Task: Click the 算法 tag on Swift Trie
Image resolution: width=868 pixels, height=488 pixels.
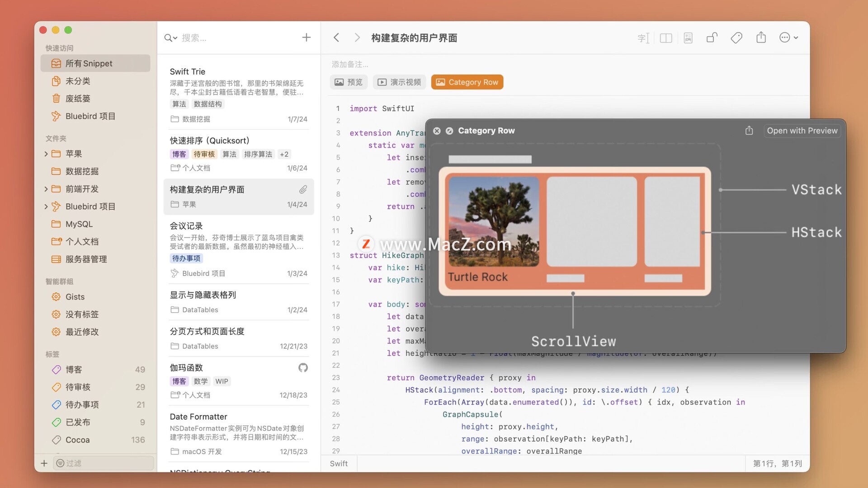Action: 179,104
